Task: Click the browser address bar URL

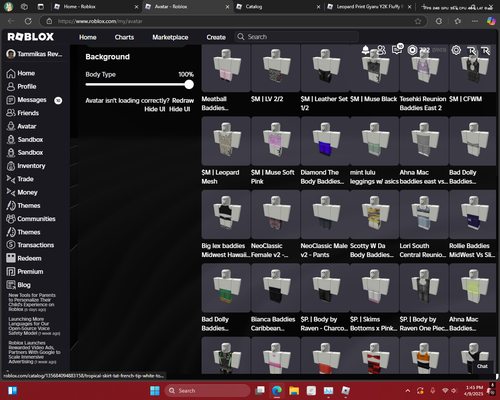Action: [100, 21]
